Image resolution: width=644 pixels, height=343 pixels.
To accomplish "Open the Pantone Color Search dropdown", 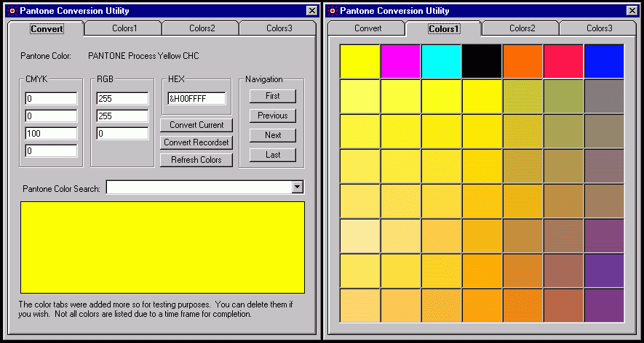I will [297, 187].
